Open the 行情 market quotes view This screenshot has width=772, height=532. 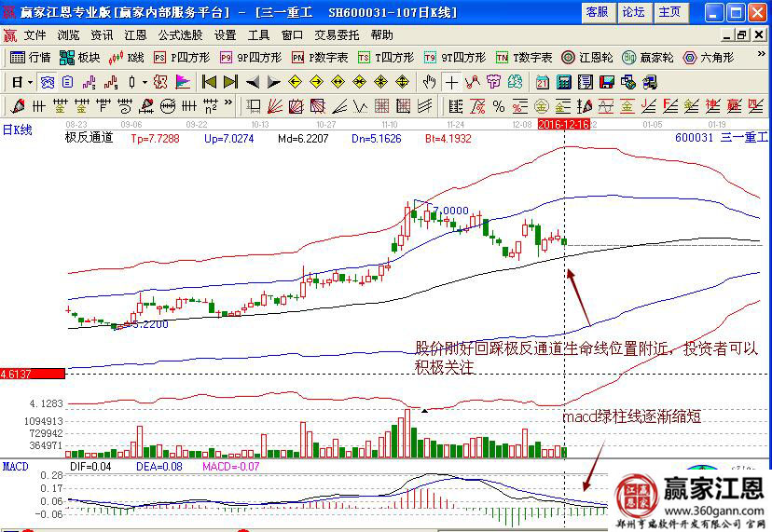(x=31, y=57)
